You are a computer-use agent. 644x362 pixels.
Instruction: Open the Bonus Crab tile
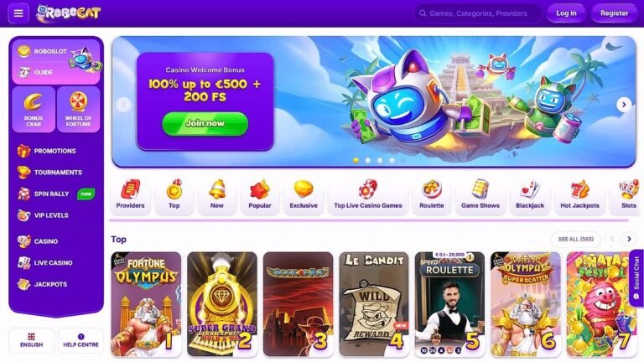[34, 109]
